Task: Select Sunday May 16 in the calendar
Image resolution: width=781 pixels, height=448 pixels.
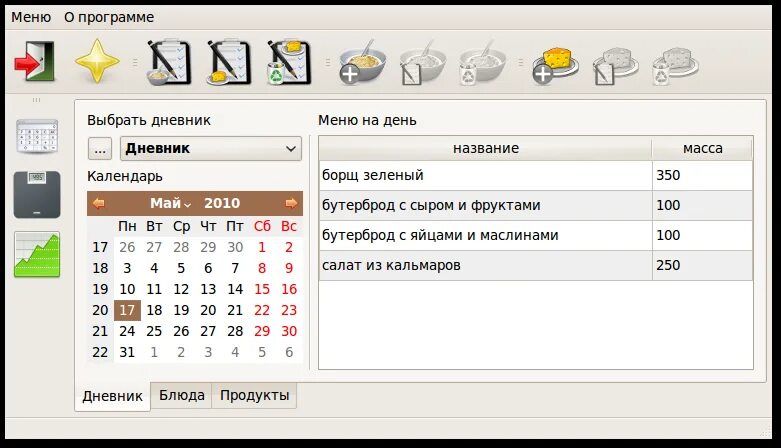Action: coord(289,289)
